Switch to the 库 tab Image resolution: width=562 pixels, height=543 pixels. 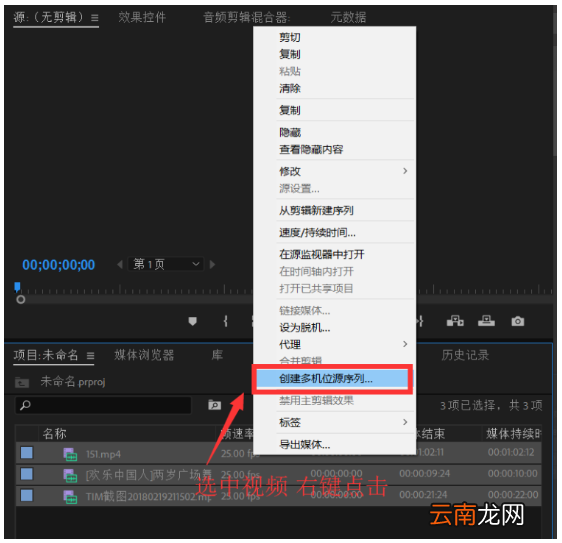217,355
